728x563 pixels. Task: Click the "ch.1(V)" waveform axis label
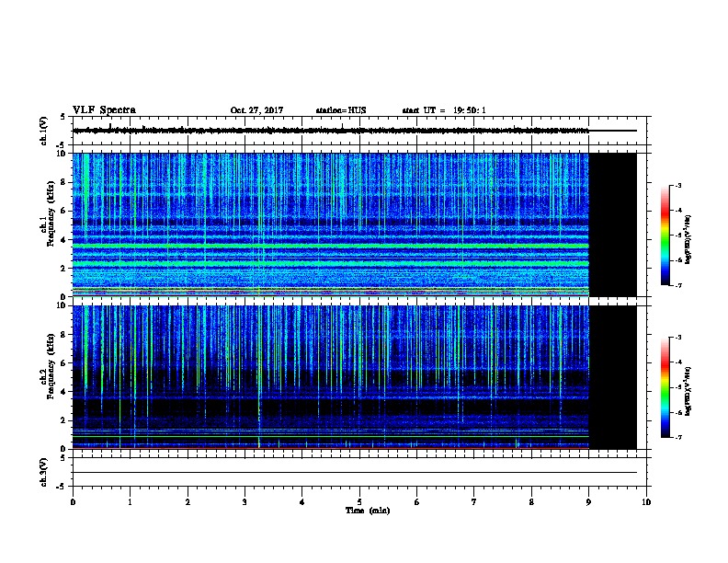pos(43,131)
